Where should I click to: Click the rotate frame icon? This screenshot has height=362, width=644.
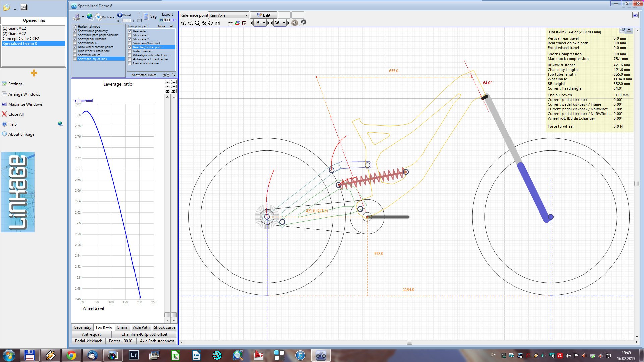tap(238, 23)
